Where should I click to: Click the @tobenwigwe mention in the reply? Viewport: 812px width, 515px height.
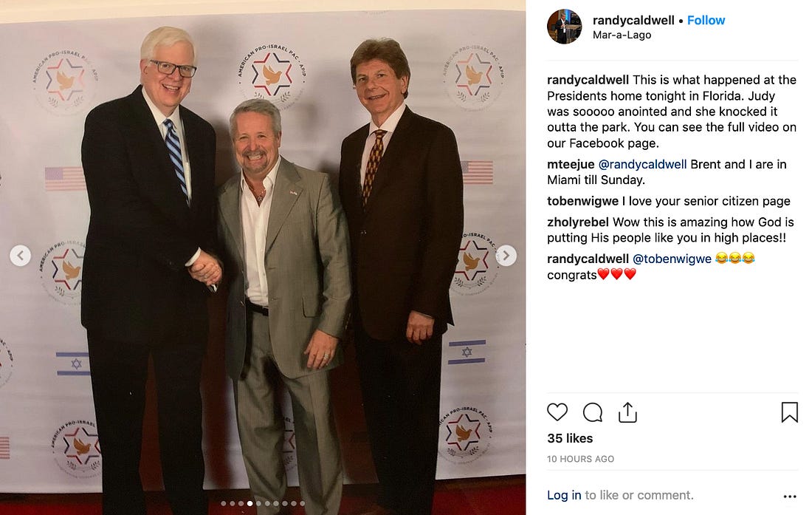pyautogui.click(x=672, y=259)
